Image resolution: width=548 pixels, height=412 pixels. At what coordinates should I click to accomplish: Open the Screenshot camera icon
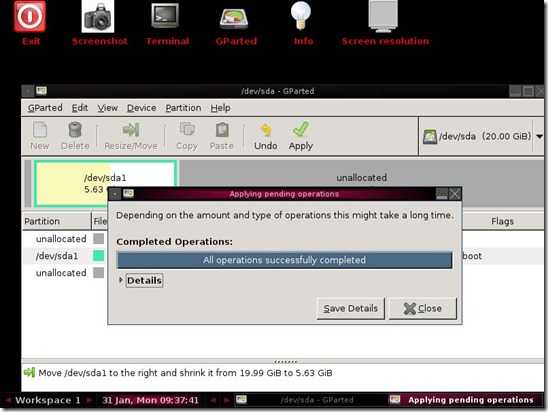click(x=98, y=16)
